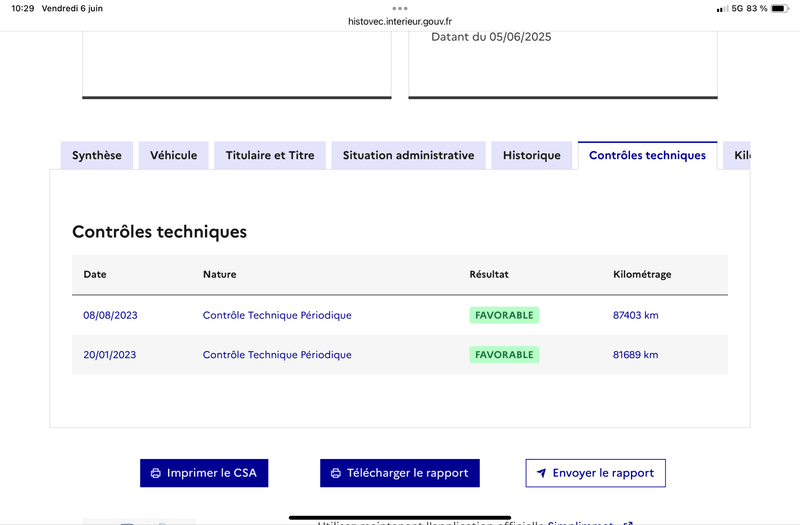800x525 pixels.
Task: Open the Titulaire et Titre tab
Action: click(270, 155)
